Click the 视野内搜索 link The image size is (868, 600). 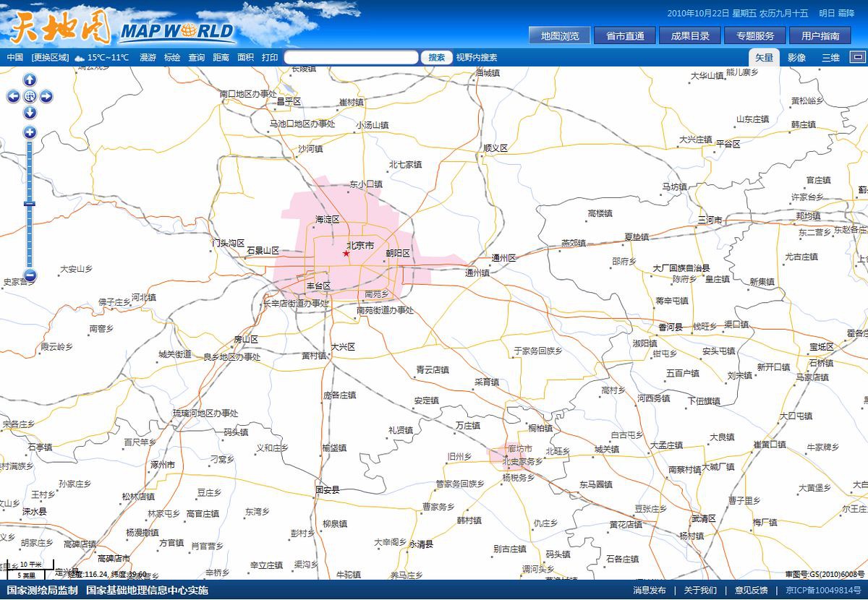click(x=477, y=57)
